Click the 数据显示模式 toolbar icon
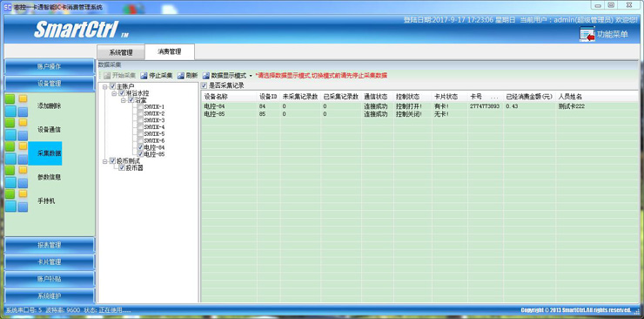The height and width of the screenshot is (319, 644). point(206,76)
